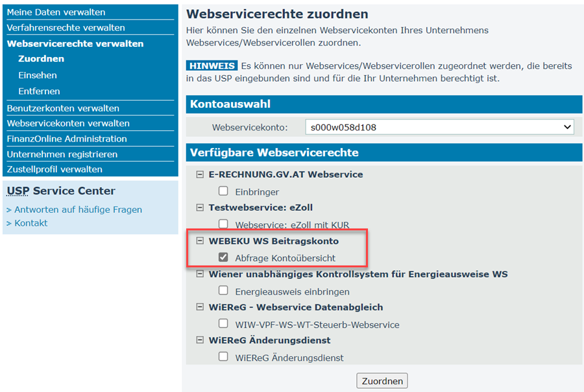Collapse the Testwebservice: eZoll section
Viewport: 584px width, 392px height.
point(200,208)
